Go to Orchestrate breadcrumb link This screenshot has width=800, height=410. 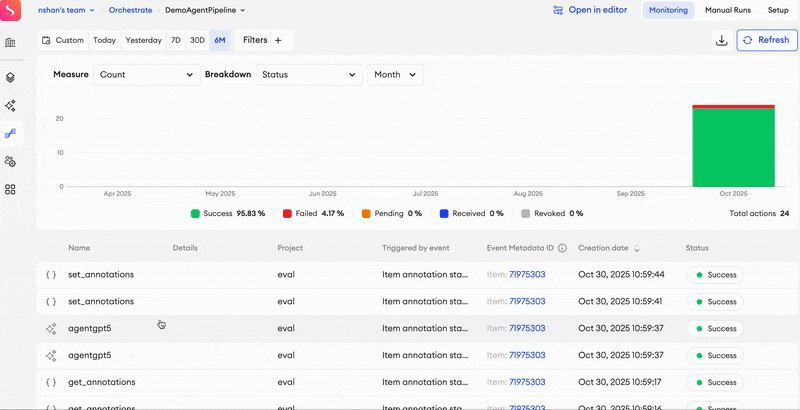[x=130, y=10]
